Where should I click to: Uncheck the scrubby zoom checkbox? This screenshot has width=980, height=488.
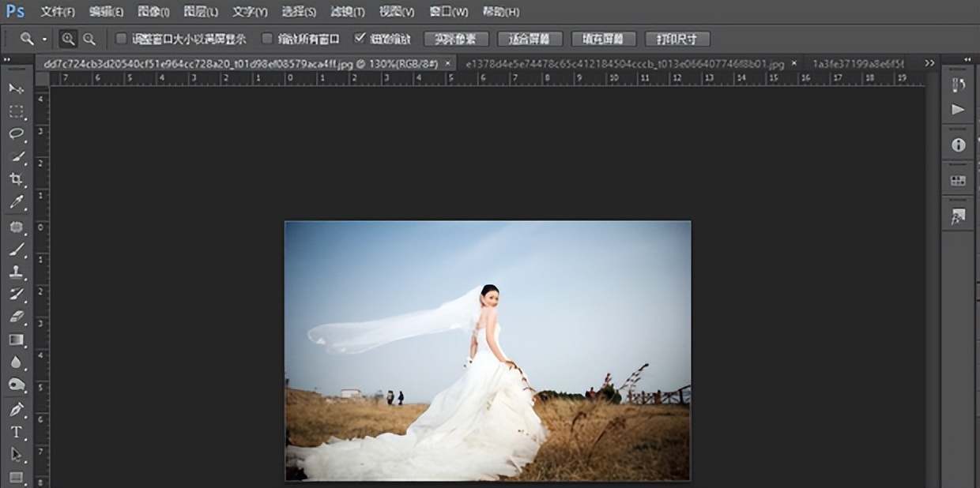(x=360, y=39)
